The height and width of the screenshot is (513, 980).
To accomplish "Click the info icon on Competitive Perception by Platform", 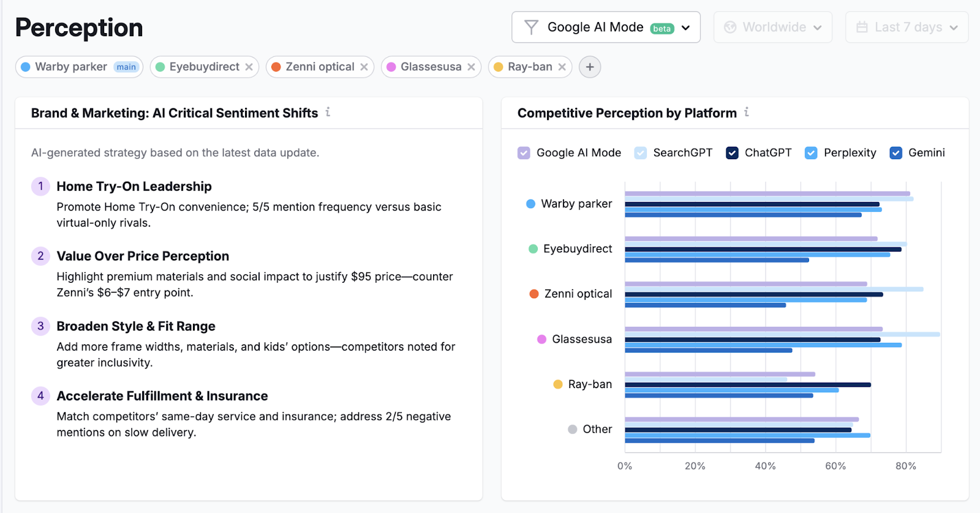I will pos(747,113).
